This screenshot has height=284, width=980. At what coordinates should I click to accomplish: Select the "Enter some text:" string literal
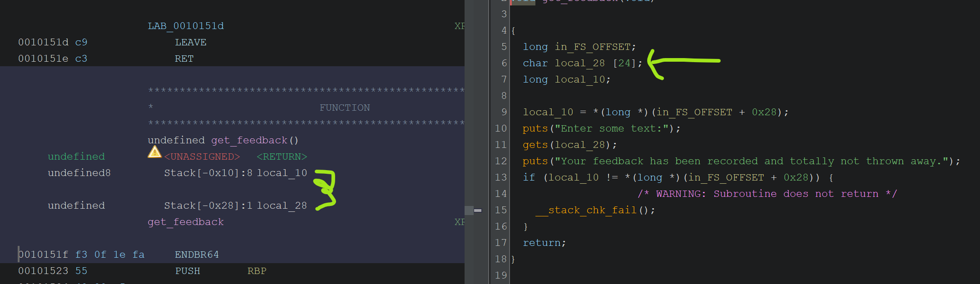pos(611,128)
